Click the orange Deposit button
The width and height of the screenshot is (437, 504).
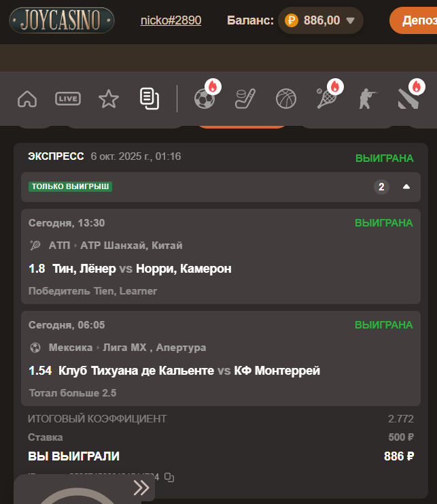413,20
